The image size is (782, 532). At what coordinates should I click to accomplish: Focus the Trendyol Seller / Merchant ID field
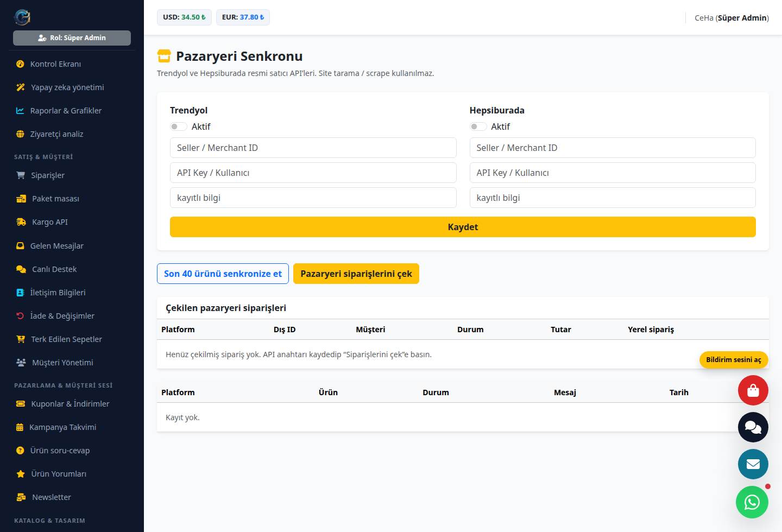tap(313, 148)
